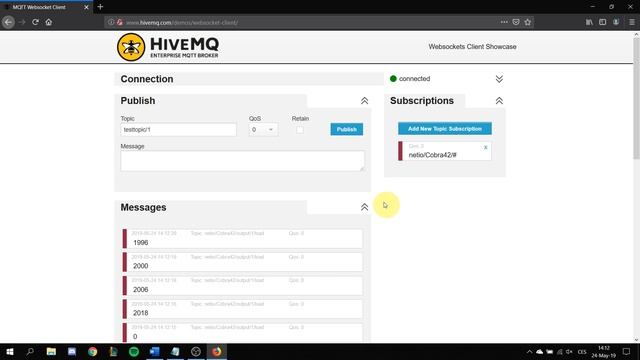The height and width of the screenshot is (360, 640).
Task: Select the message with value 2018
Action: pos(242,309)
